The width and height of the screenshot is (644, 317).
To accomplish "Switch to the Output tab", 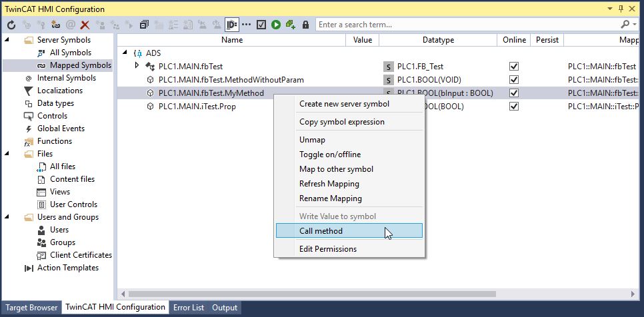I will click(225, 308).
